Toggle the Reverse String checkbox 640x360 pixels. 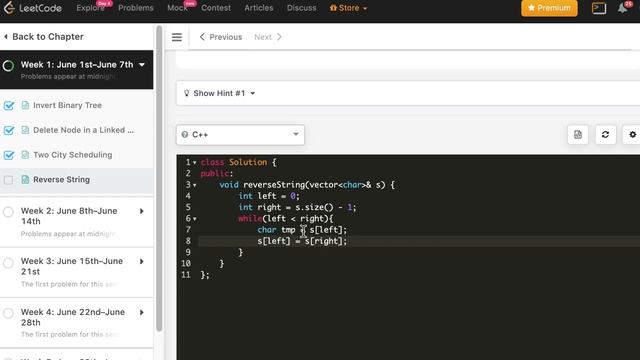coord(8,180)
